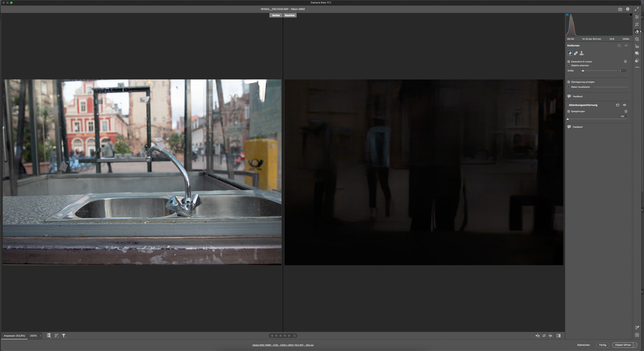644x351 pixels.
Task: Click the Entfernen panel header
Action: (x=573, y=45)
